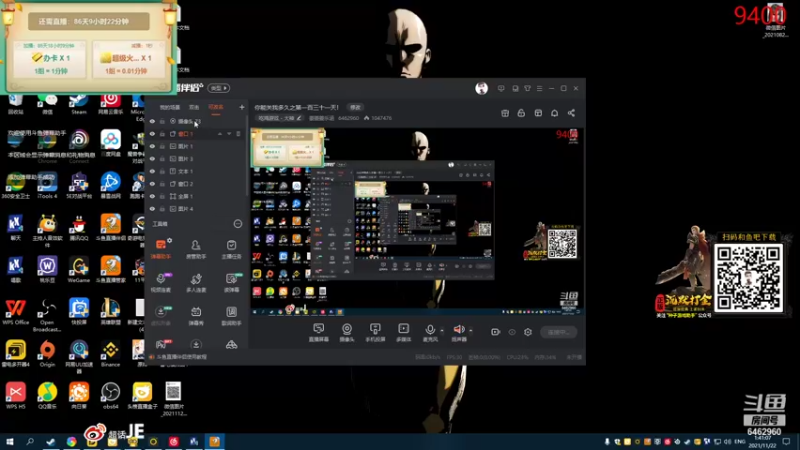Select the 图片 4 source row
The height and width of the screenshot is (450, 800).
[196, 209]
